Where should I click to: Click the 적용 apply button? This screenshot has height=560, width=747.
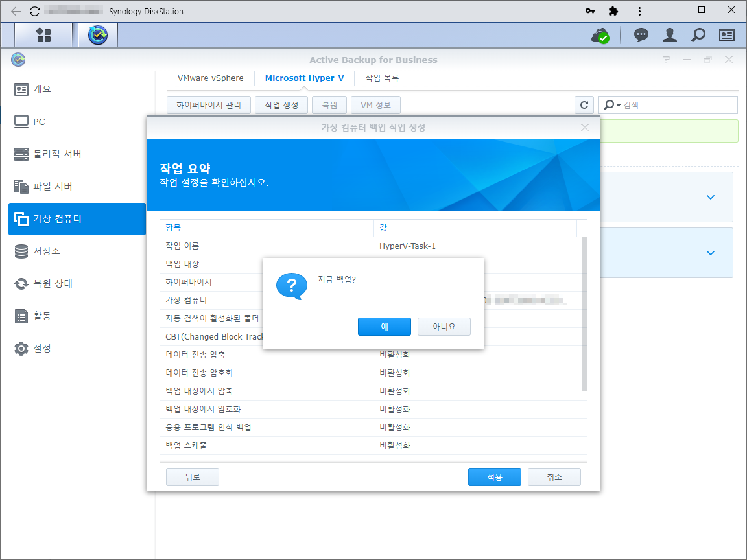pyautogui.click(x=495, y=476)
